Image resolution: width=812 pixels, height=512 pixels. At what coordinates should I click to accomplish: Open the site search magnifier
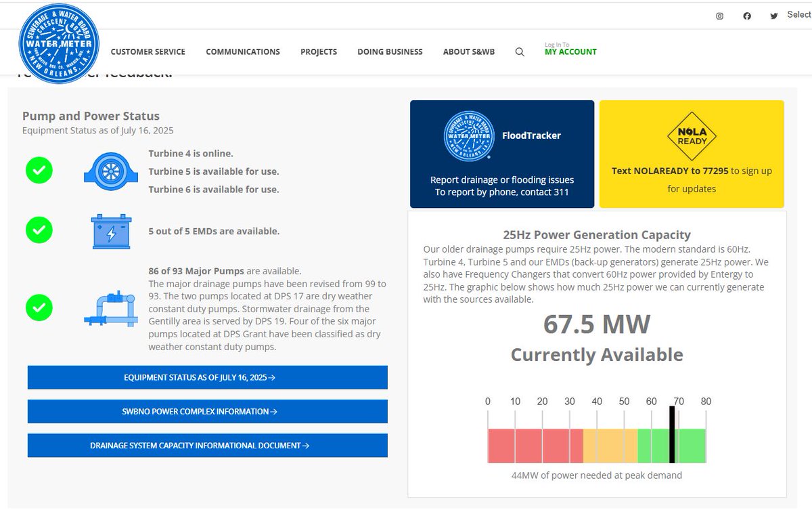point(520,52)
